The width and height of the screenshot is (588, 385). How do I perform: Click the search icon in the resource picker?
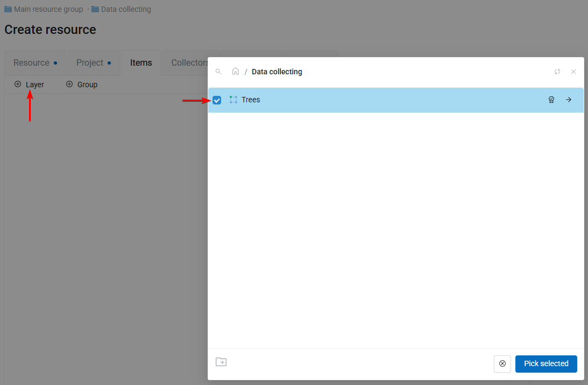(x=218, y=72)
